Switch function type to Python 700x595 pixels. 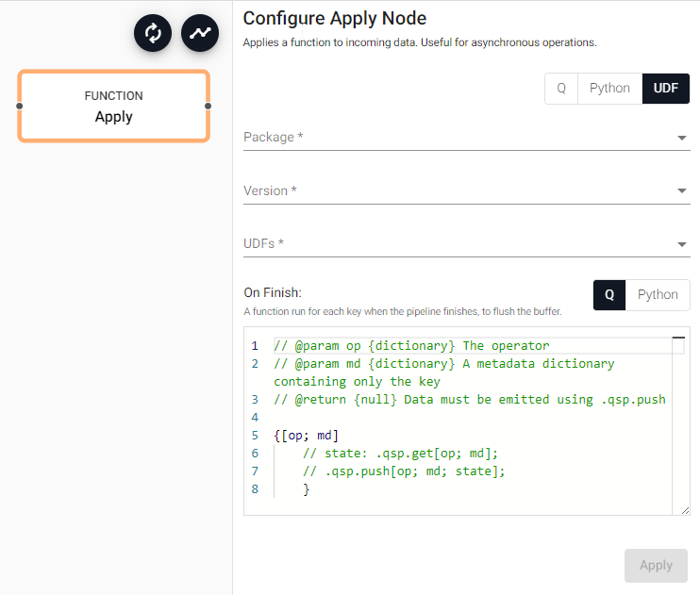[x=609, y=89]
